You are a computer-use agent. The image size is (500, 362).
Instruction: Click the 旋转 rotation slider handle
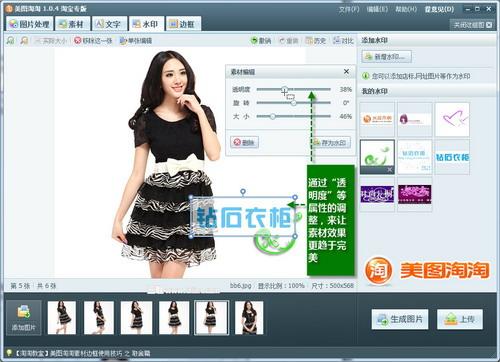click(x=293, y=103)
